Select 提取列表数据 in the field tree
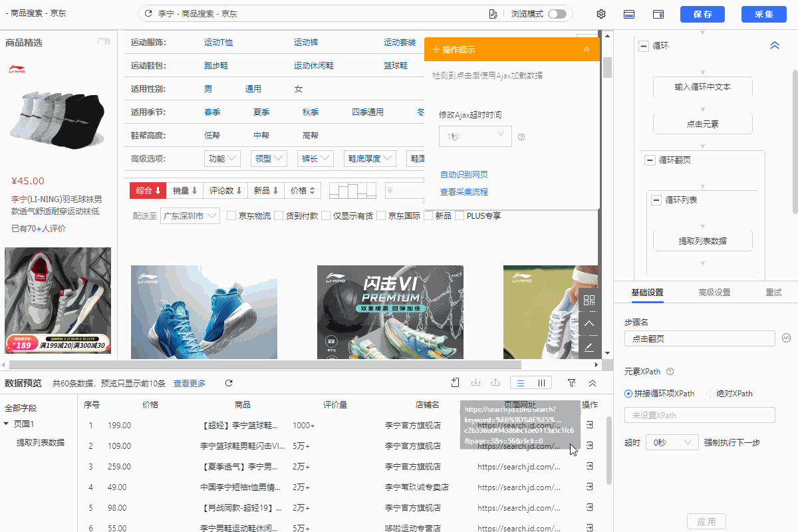Screen dimensions: 798x532 click(41, 443)
